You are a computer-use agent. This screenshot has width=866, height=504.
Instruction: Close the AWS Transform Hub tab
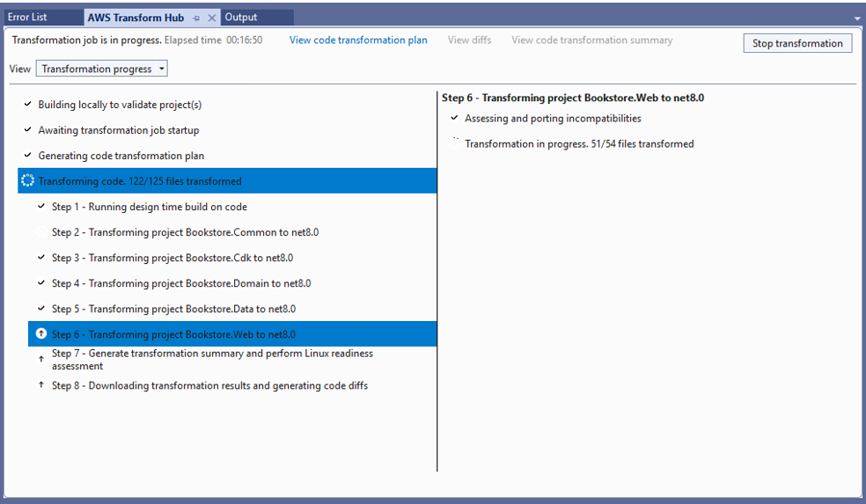(x=211, y=18)
